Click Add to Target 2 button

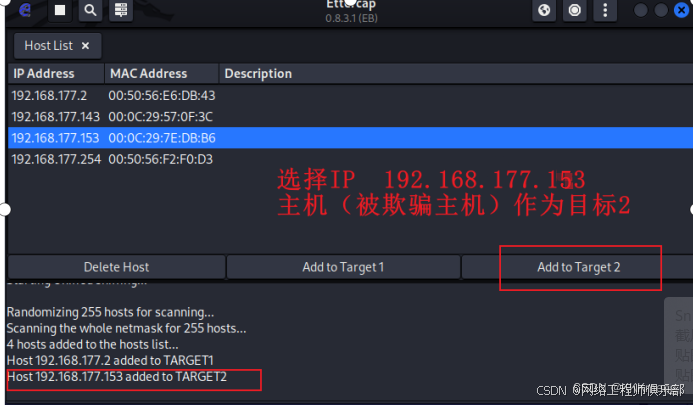pyautogui.click(x=579, y=267)
